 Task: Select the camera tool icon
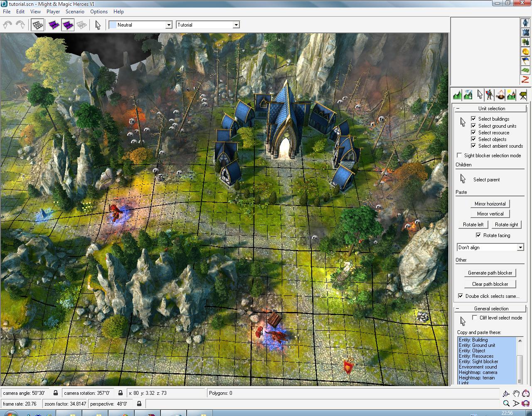522,95
